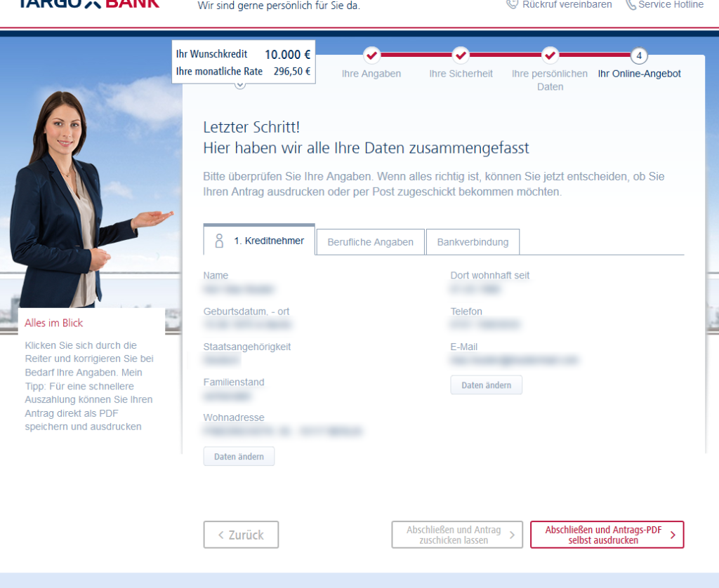Click the step 4 circle indicator
The image size is (719, 588).
tap(639, 55)
